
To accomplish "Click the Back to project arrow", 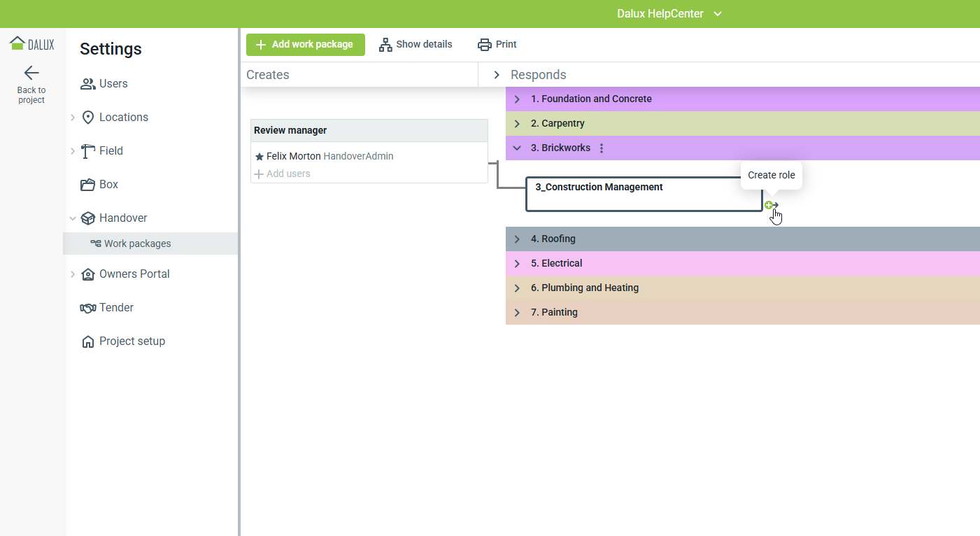I will 31,73.
